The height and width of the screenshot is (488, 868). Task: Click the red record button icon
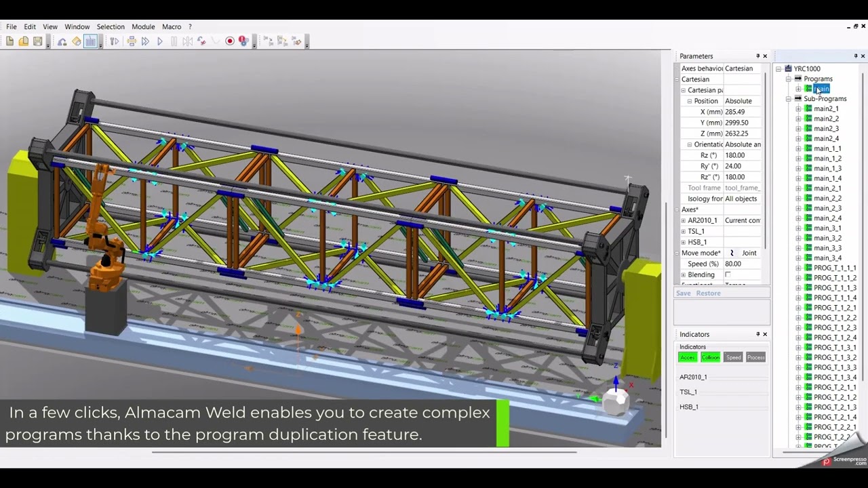click(230, 41)
